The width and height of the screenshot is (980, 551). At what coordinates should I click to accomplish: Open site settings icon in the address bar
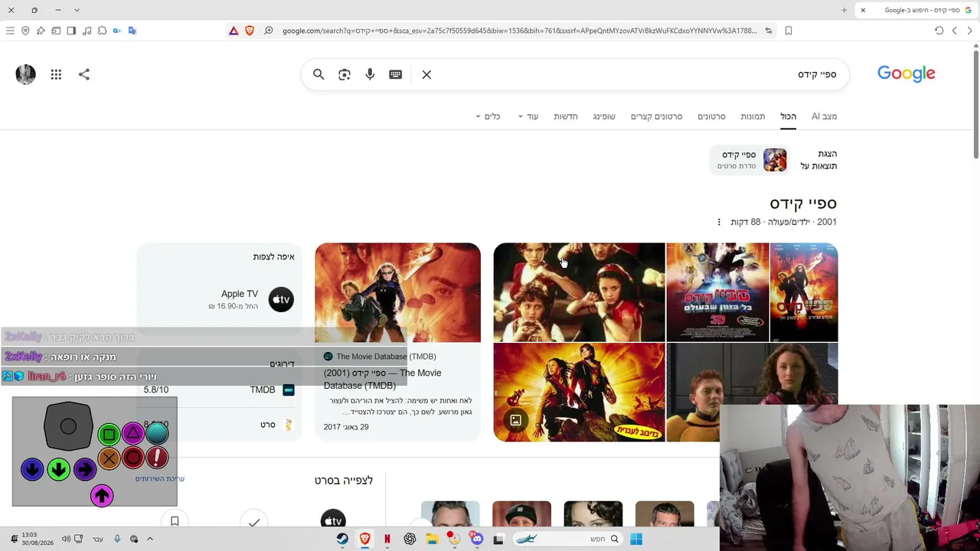pos(769,31)
